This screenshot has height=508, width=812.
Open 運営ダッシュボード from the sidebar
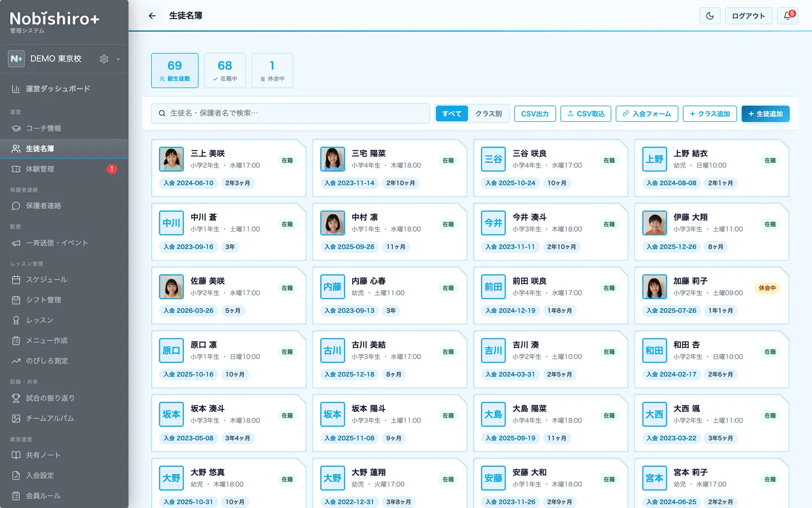coord(64,89)
